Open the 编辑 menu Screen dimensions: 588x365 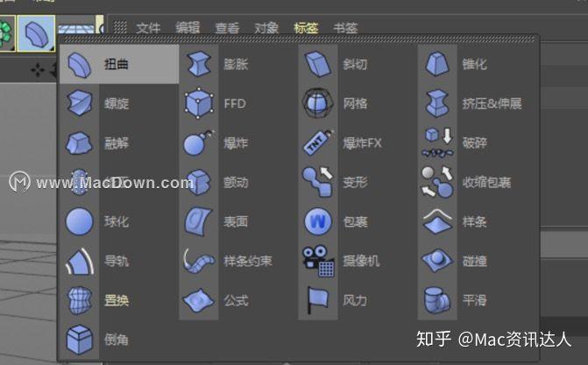pos(188,28)
